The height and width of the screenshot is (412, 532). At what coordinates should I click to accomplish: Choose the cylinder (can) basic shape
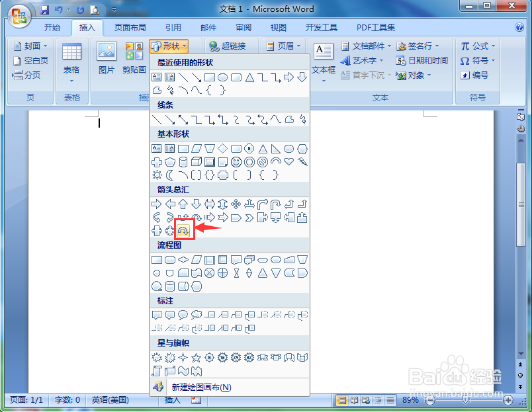(x=183, y=162)
